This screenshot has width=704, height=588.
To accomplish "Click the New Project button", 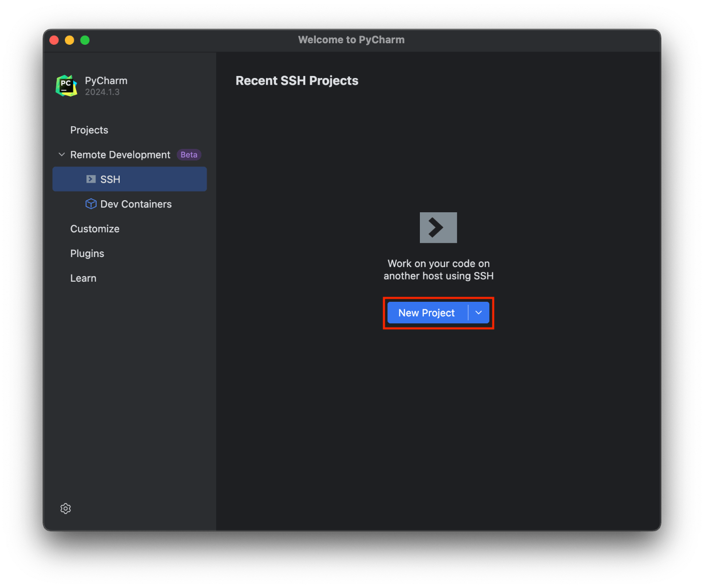I will (x=427, y=313).
